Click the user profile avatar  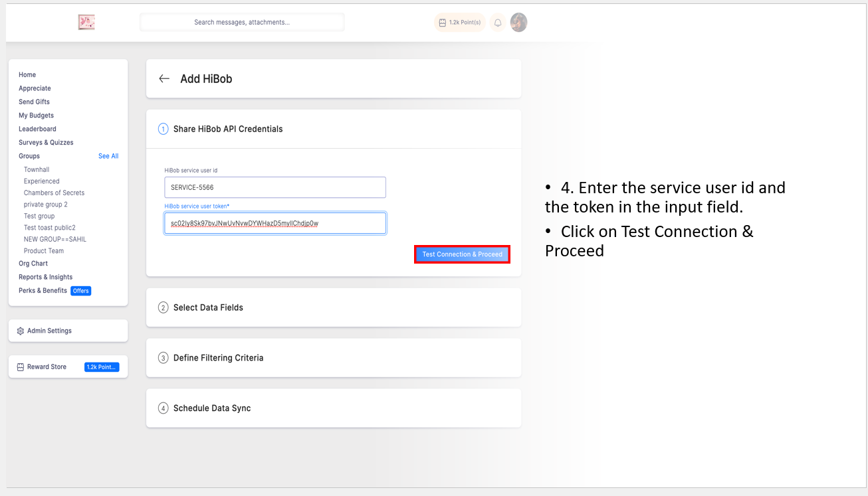(x=518, y=23)
